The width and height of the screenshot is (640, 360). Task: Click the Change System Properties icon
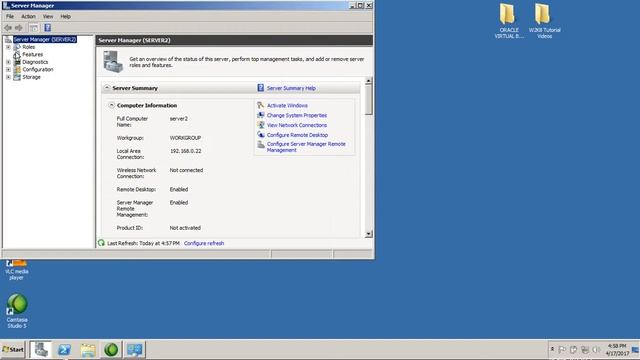pos(261,115)
